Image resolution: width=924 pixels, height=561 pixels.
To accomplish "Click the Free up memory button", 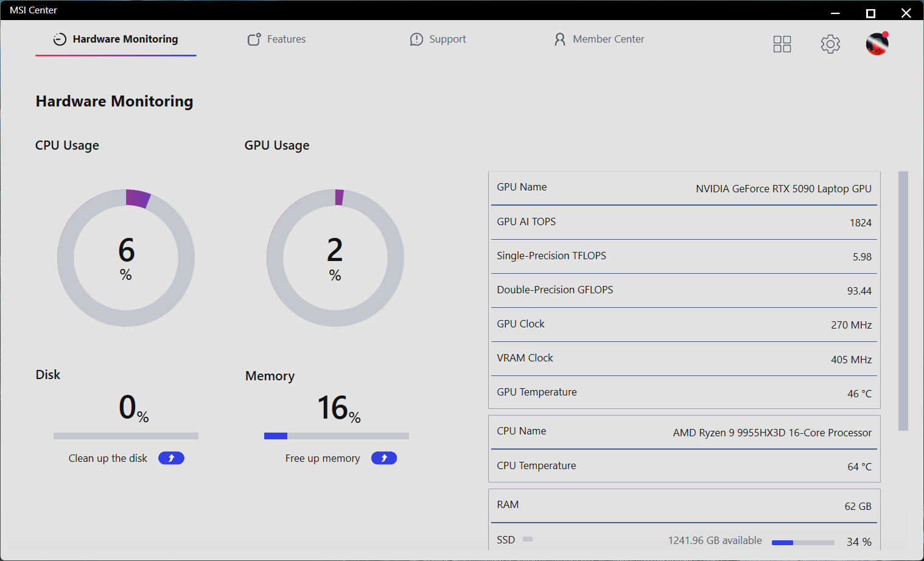I will tap(384, 458).
